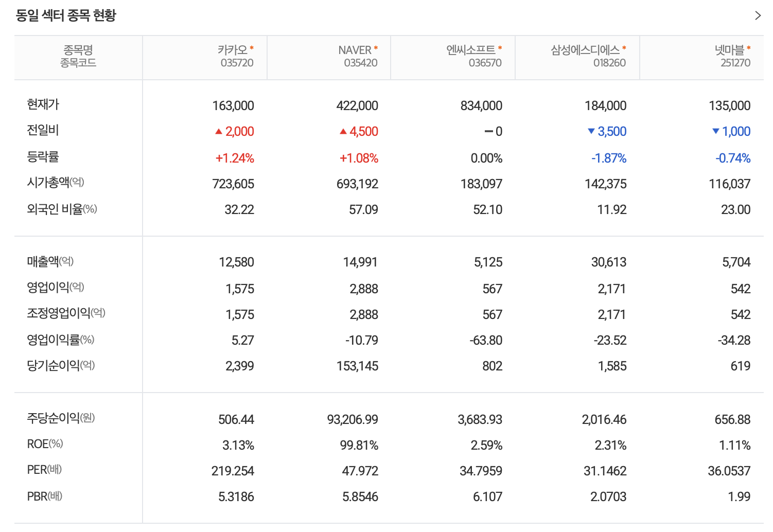Screen dimensions: 773x532
Task: Select 엔씨소프트 stock code 036570
Action: 485,63
